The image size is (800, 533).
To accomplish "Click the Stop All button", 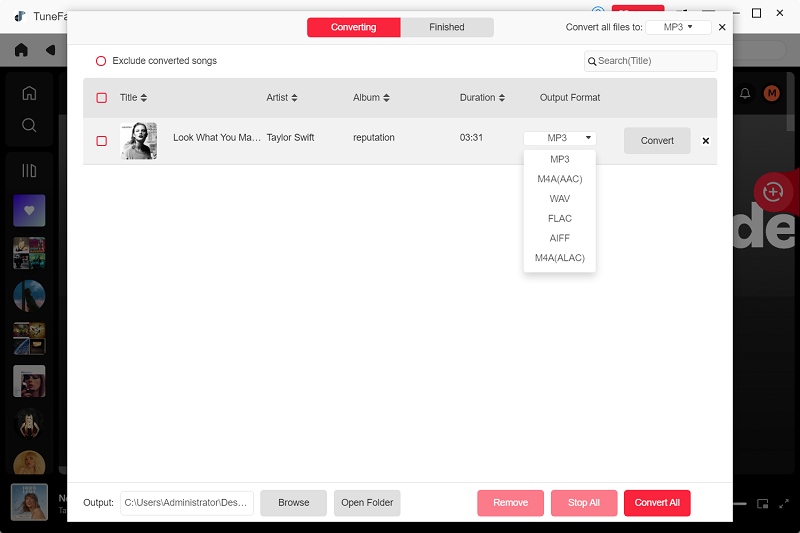I will click(x=584, y=503).
